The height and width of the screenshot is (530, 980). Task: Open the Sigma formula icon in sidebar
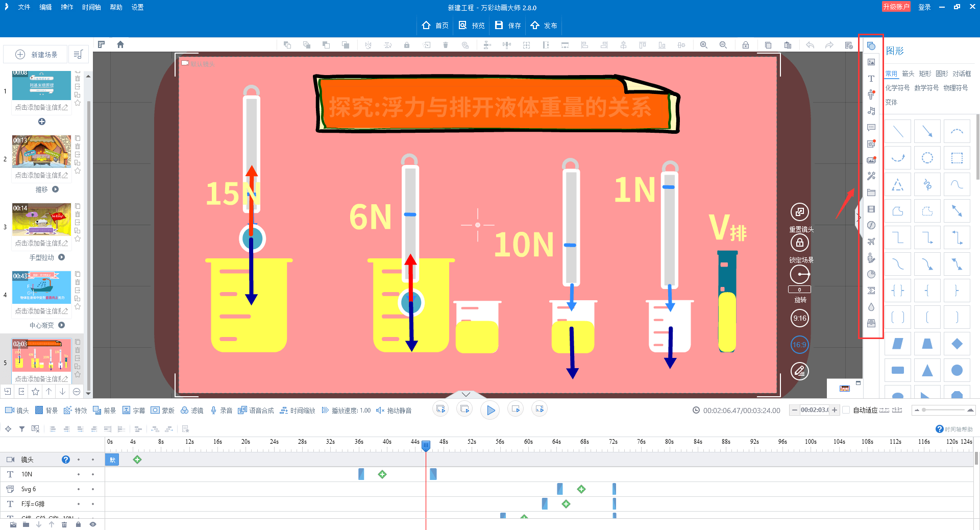point(871,291)
